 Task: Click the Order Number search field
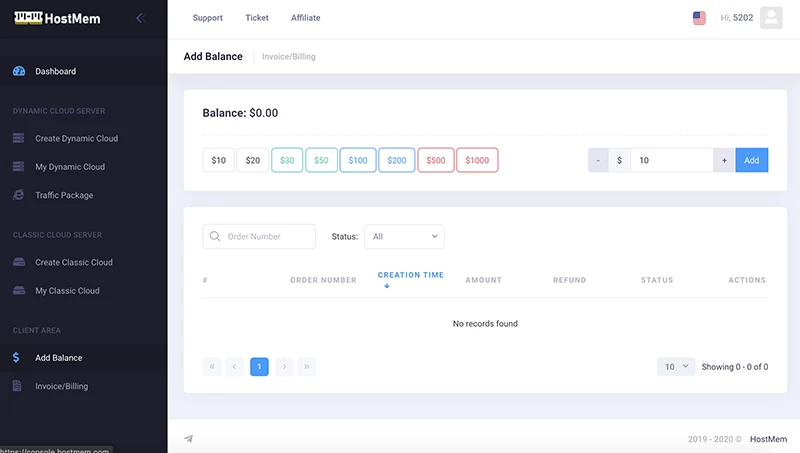268,237
